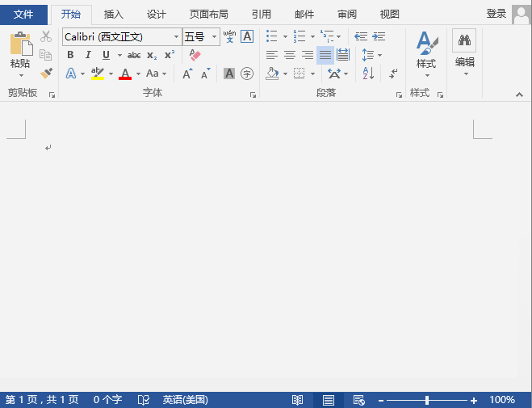Align text left

(272, 55)
